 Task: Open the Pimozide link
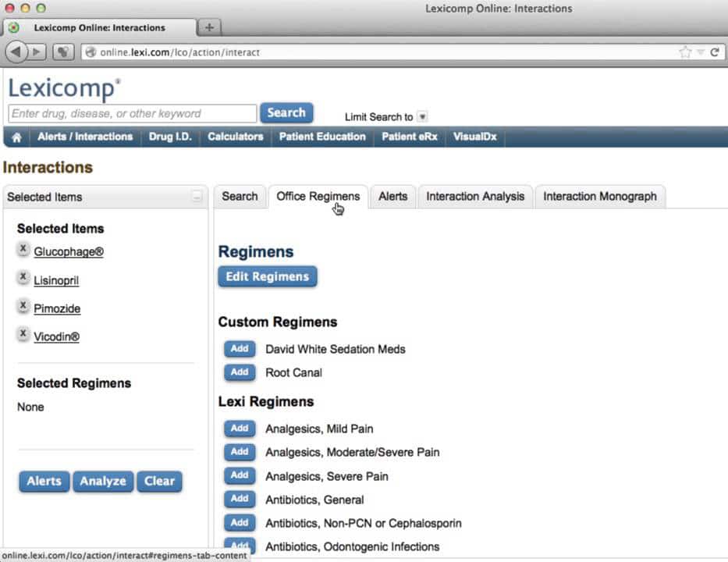[x=57, y=309]
